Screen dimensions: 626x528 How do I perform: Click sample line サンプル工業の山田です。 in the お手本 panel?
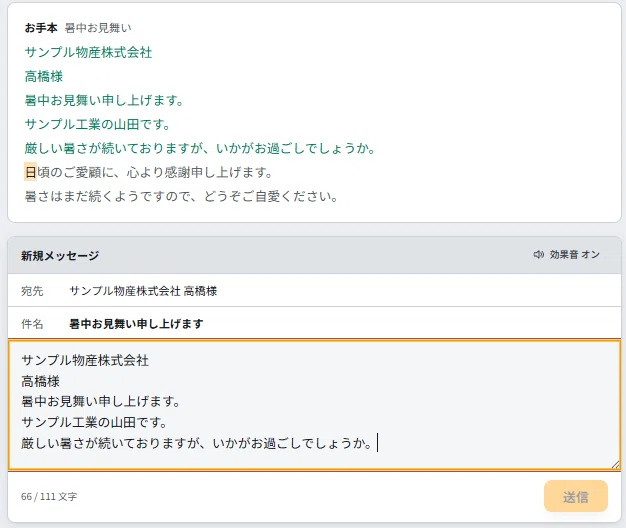tap(98, 124)
